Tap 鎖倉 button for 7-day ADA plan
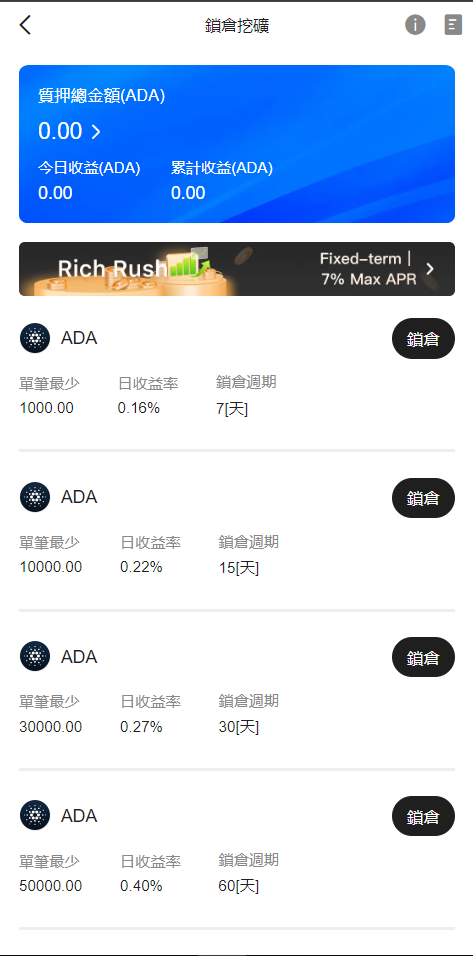The width and height of the screenshot is (473, 956). tap(423, 338)
